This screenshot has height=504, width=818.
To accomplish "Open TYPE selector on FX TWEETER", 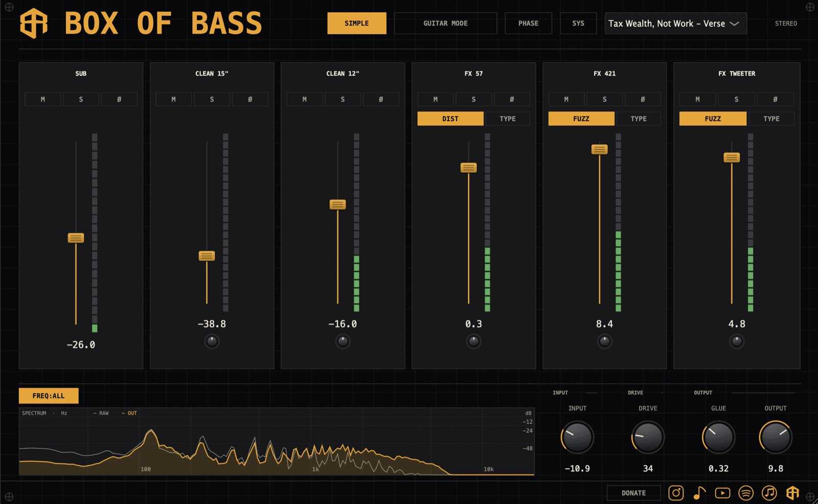I will coord(771,119).
